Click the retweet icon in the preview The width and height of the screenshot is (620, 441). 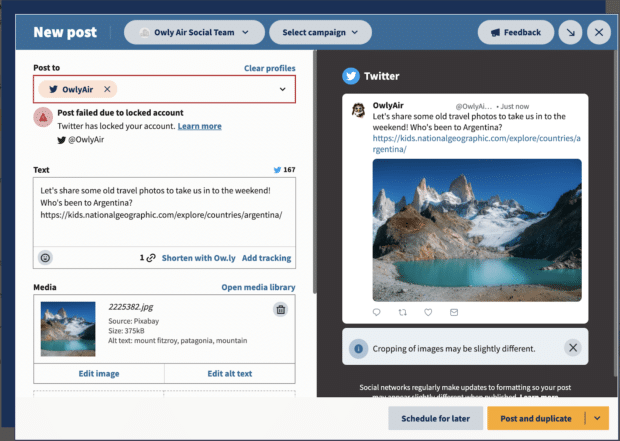click(x=403, y=312)
